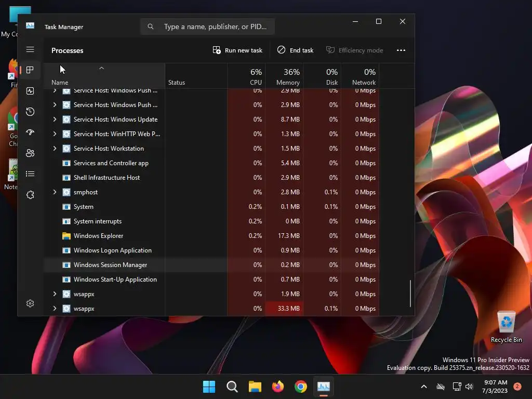Open the Startup apps sidebar icon
The height and width of the screenshot is (399, 532).
point(30,132)
